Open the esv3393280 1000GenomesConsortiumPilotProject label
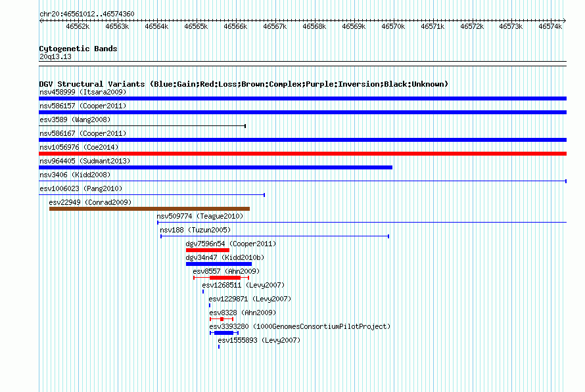The image size is (585, 392). (300, 326)
